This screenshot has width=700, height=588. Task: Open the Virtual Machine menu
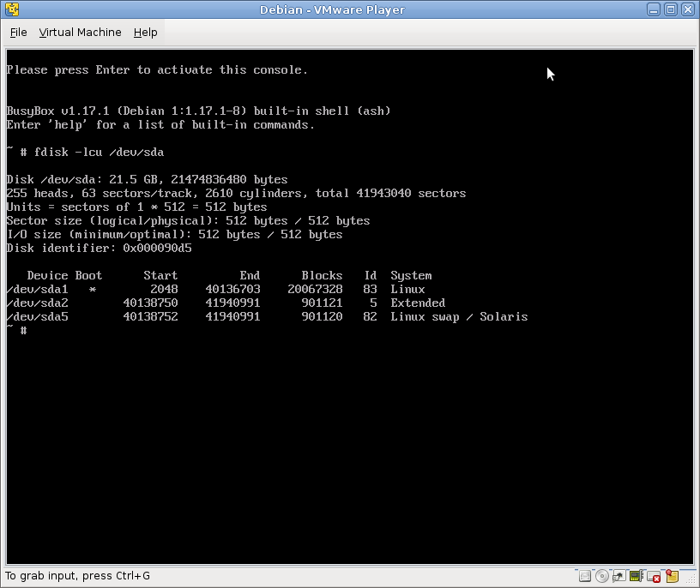(x=80, y=33)
